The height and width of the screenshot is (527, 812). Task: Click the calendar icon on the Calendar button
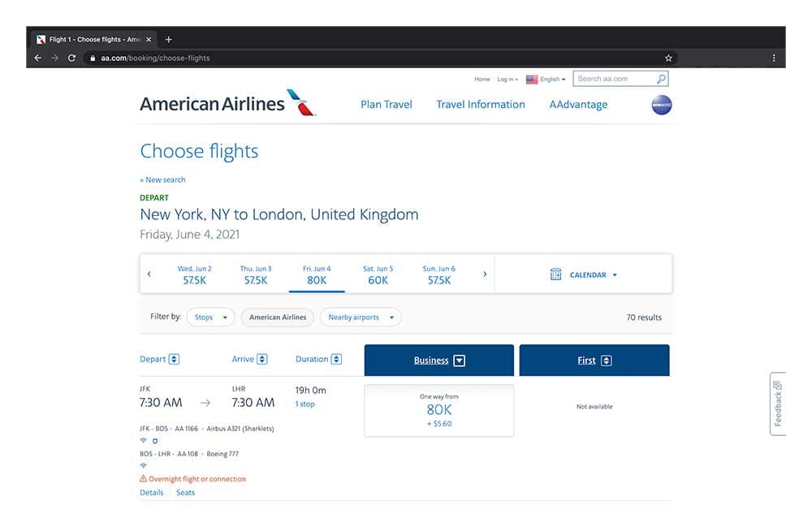[x=557, y=274]
